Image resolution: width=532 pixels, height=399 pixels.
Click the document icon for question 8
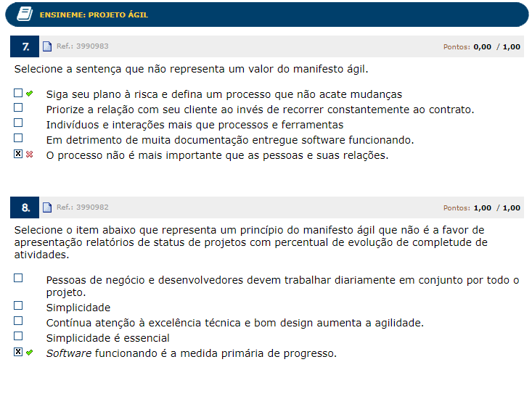pyautogui.click(x=48, y=207)
